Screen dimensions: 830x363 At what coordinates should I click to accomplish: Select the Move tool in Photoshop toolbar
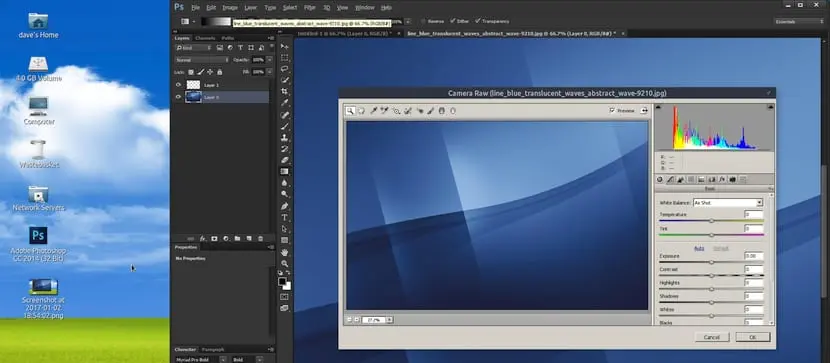pos(285,47)
